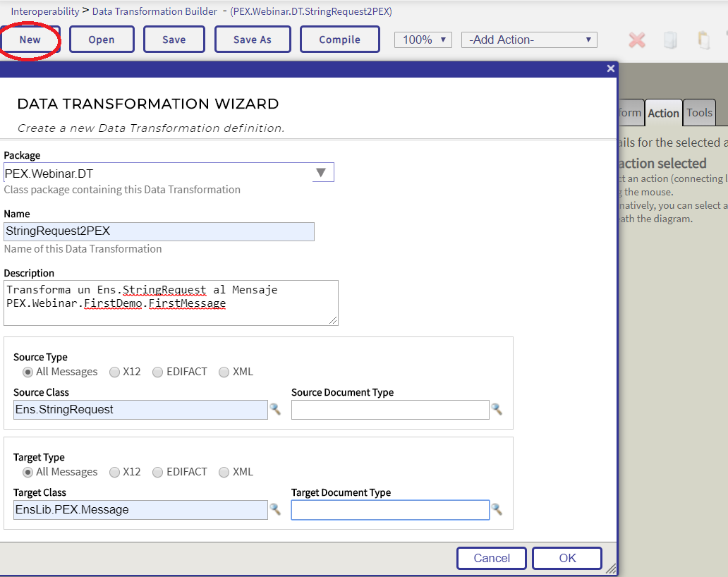728x577 pixels.
Task: Select XML under Target Type
Action: coord(224,472)
